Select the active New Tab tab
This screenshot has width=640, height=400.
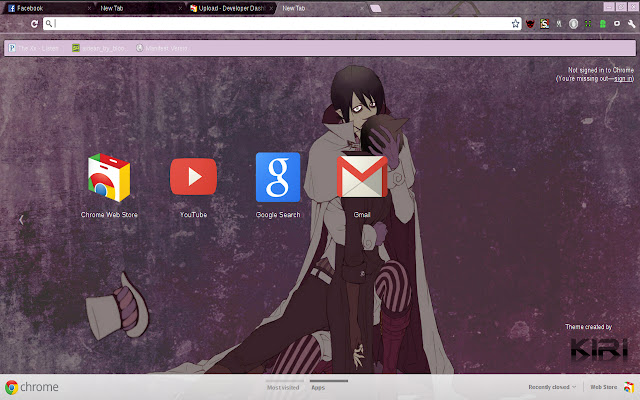click(x=320, y=8)
